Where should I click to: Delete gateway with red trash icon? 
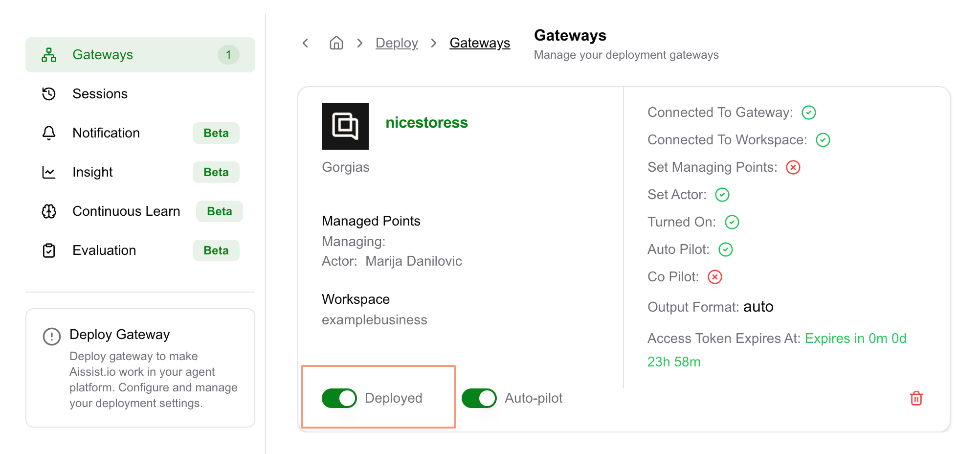pos(916,398)
